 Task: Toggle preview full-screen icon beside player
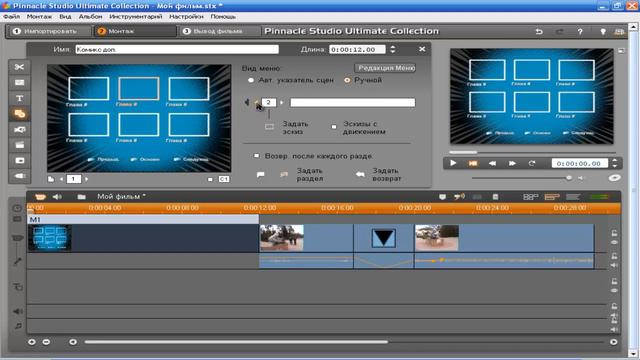coord(621,51)
